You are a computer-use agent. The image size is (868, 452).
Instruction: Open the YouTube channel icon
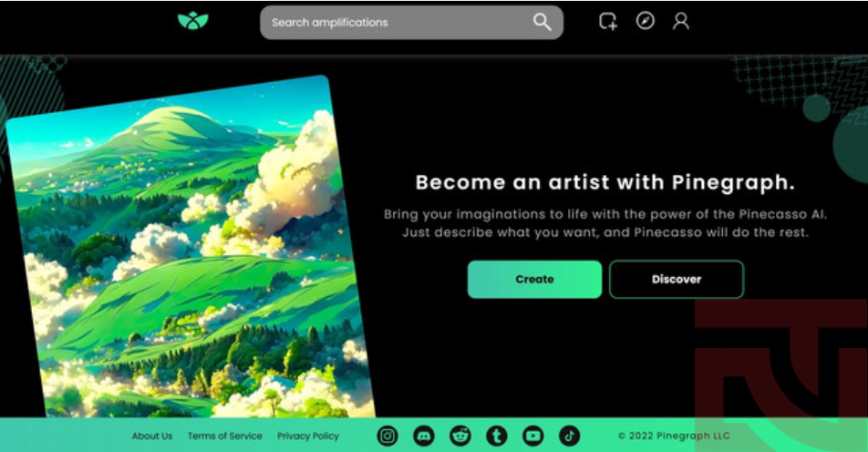coord(533,436)
